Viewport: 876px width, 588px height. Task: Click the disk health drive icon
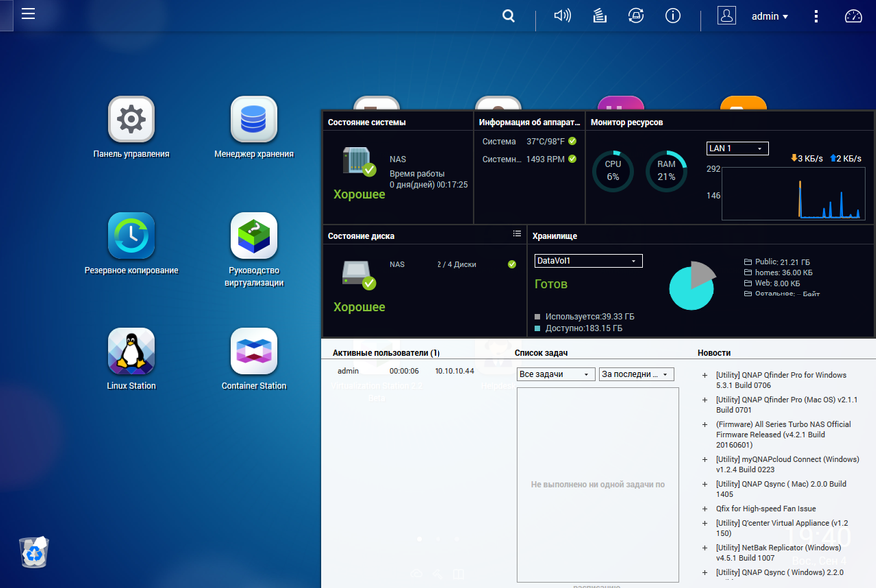coord(359,275)
